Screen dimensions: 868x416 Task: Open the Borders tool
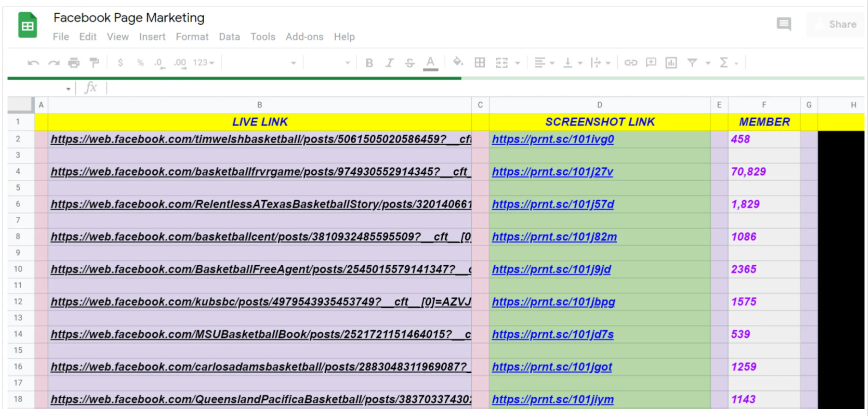pyautogui.click(x=479, y=63)
